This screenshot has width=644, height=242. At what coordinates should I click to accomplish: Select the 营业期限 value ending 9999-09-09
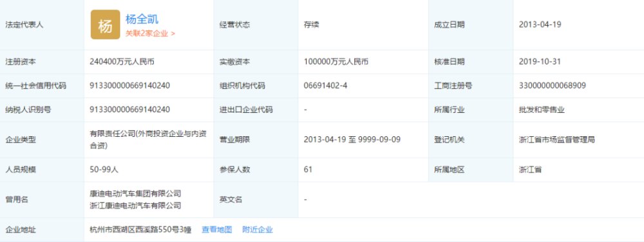[352, 139]
